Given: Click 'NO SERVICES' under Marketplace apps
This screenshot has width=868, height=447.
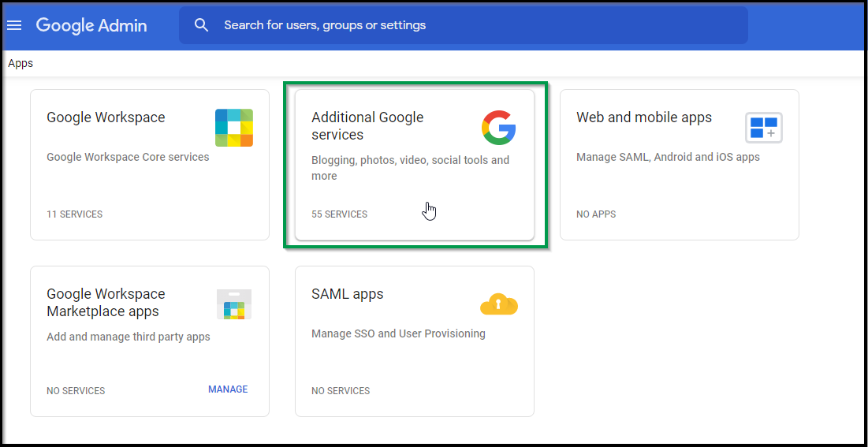Looking at the screenshot, I should point(76,391).
